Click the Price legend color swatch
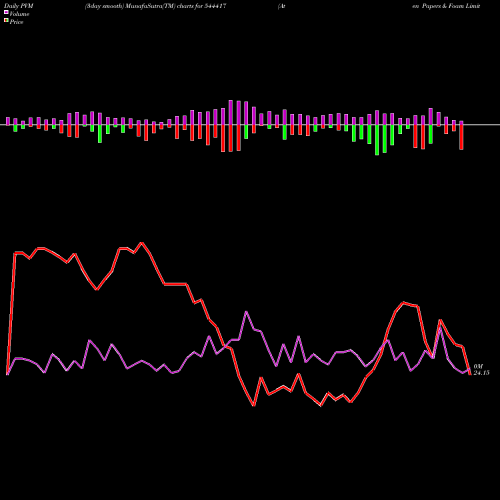The width and height of the screenshot is (500, 500). pyautogui.click(x=6, y=21)
